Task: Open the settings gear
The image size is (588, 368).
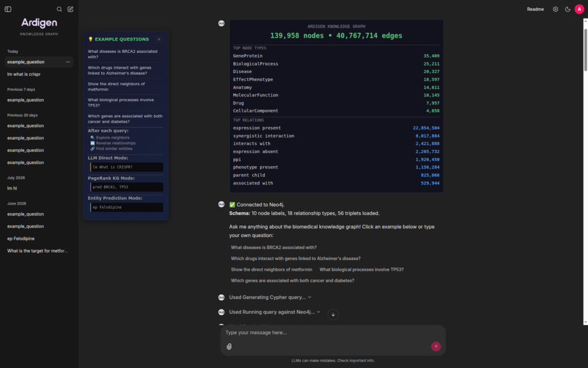Action: pyautogui.click(x=555, y=9)
